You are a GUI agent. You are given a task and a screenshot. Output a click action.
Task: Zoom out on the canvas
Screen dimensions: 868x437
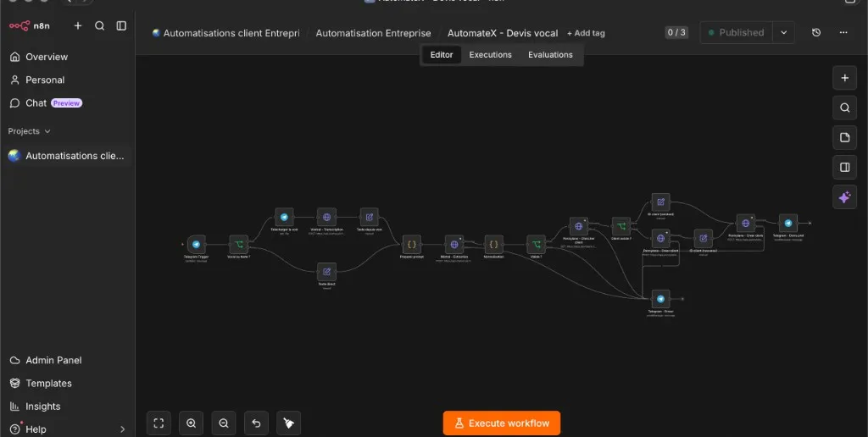click(224, 423)
